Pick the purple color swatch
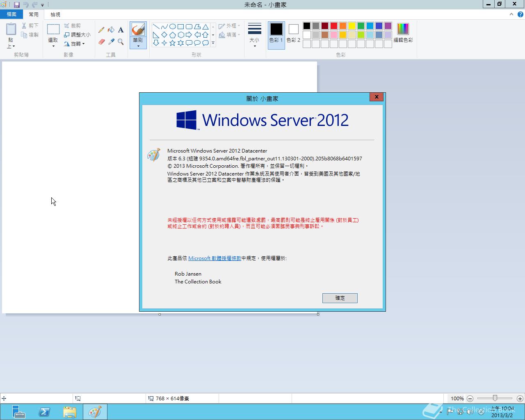Image resolution: width=525 pixels, height=420 pixels. [388, 26]
